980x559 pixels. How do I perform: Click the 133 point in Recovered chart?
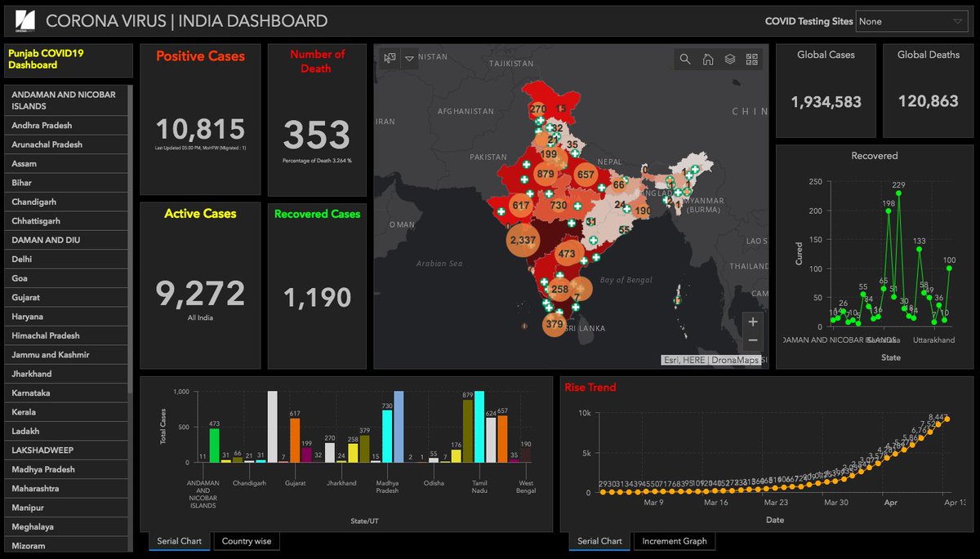919,250
